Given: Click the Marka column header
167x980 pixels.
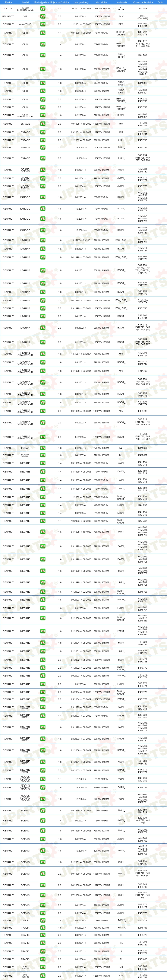Looking at the screenshot, I should coord(8,2).
